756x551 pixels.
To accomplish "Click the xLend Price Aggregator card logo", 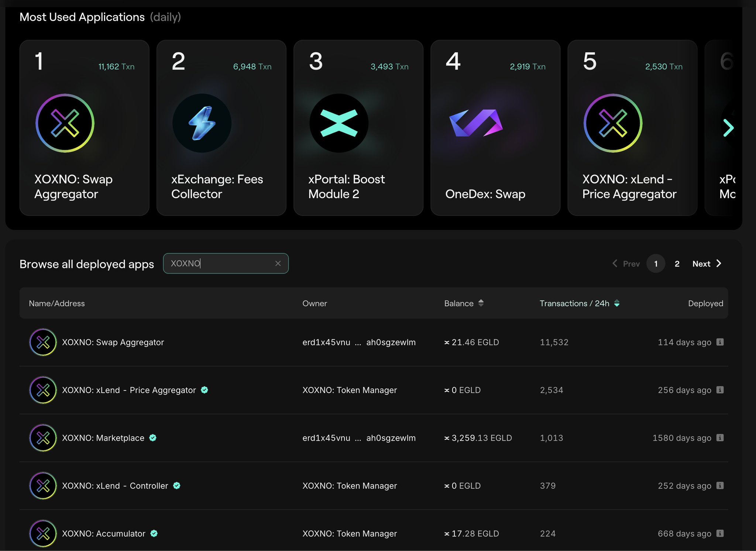I will (x=613, y=123).
